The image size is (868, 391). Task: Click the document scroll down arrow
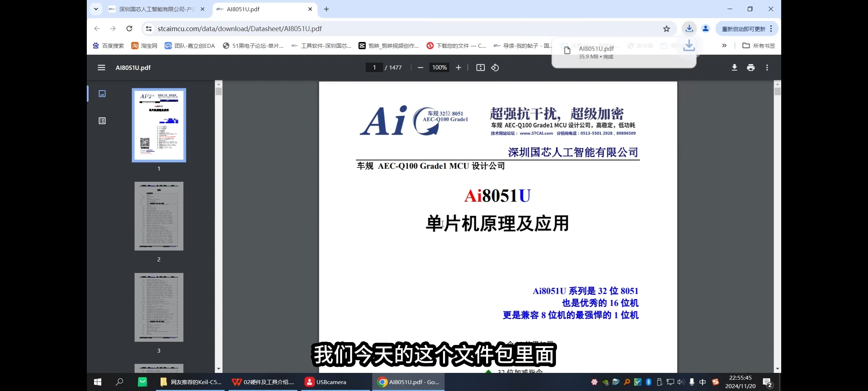(x=777, y=369)
